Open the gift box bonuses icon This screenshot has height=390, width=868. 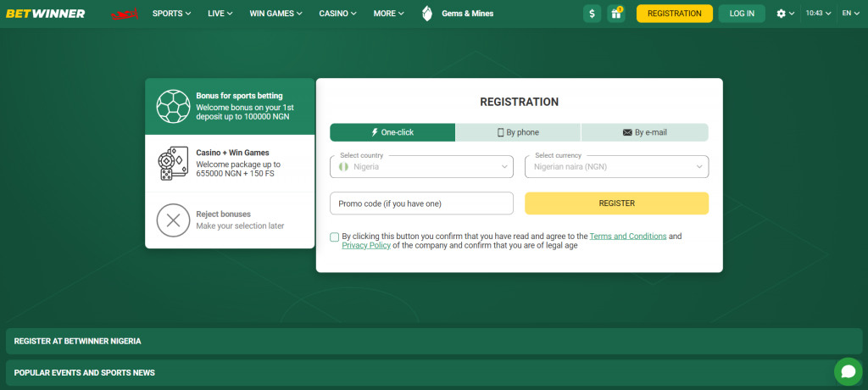[x=615, y=14]
